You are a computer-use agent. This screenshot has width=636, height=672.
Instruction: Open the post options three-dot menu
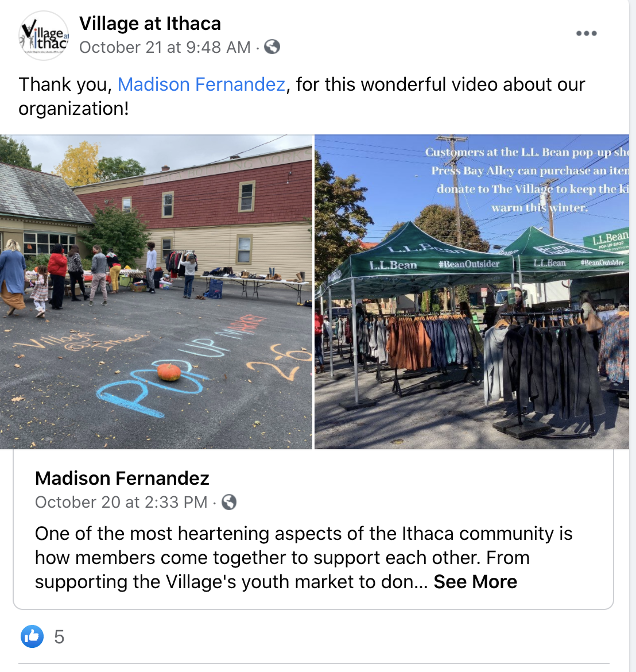pos(586,33)
